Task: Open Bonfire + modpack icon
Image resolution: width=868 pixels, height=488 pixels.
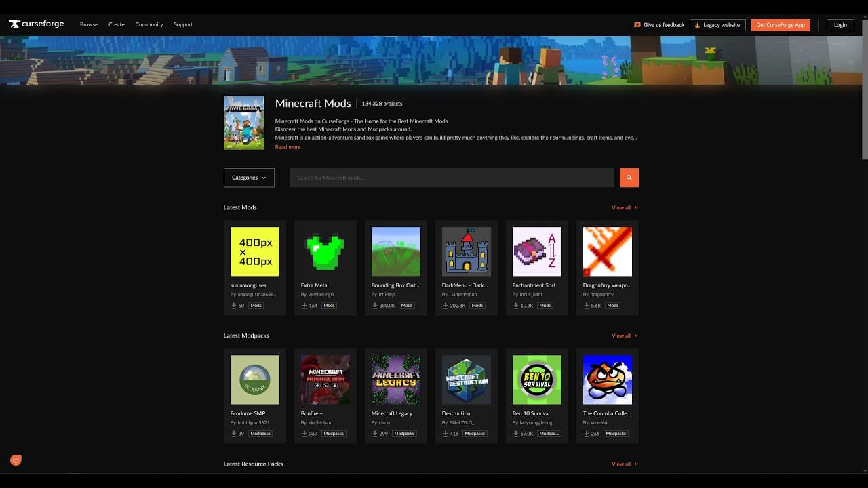Action: 325,380
